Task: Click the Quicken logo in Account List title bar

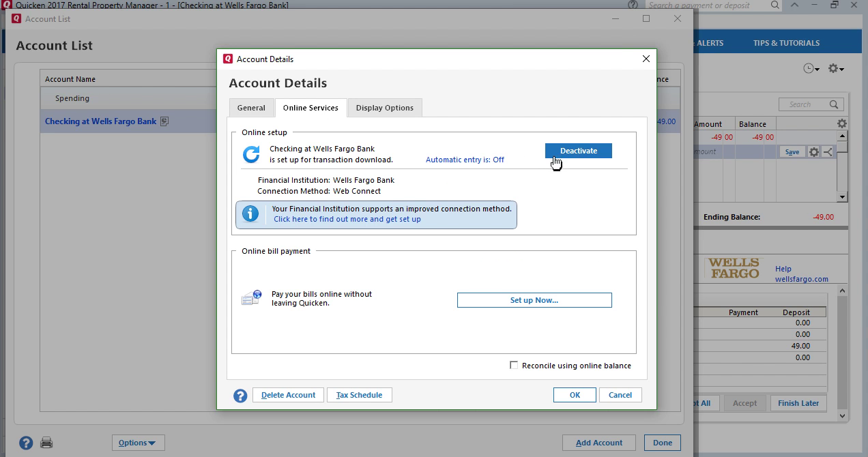Action: 16,19
